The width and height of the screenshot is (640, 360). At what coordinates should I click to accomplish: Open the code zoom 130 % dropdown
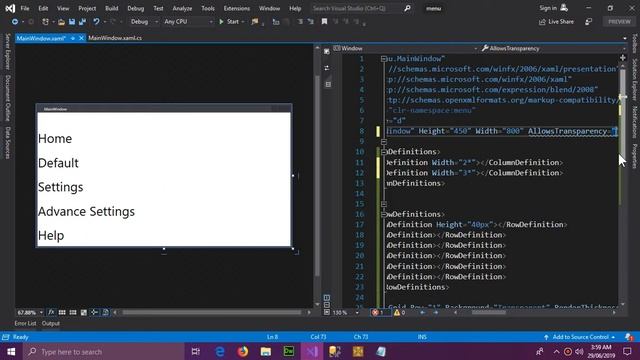[x=346, y=313]
